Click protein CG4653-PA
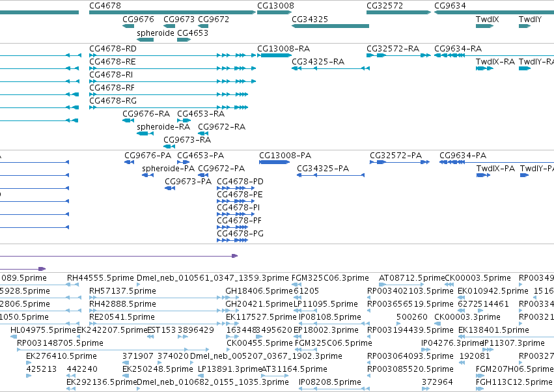554x392 pixels. coord(201,156)
